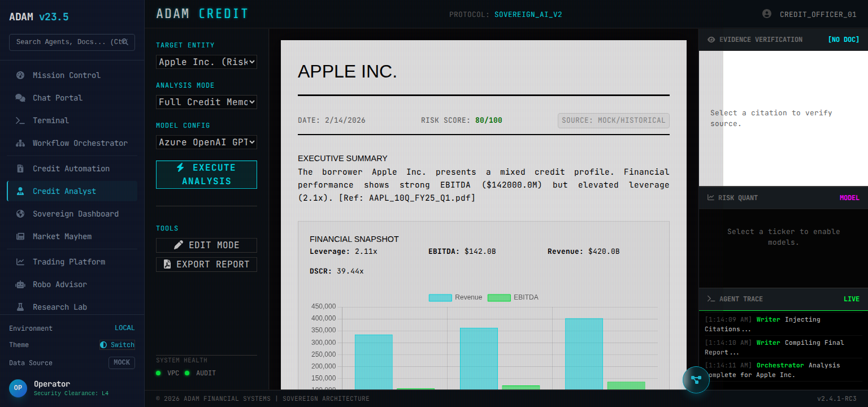The width and height of the screenshot is (868, 407).
Task: Switch the theme using the Switch toggle
Action: (x=118, y=345)
